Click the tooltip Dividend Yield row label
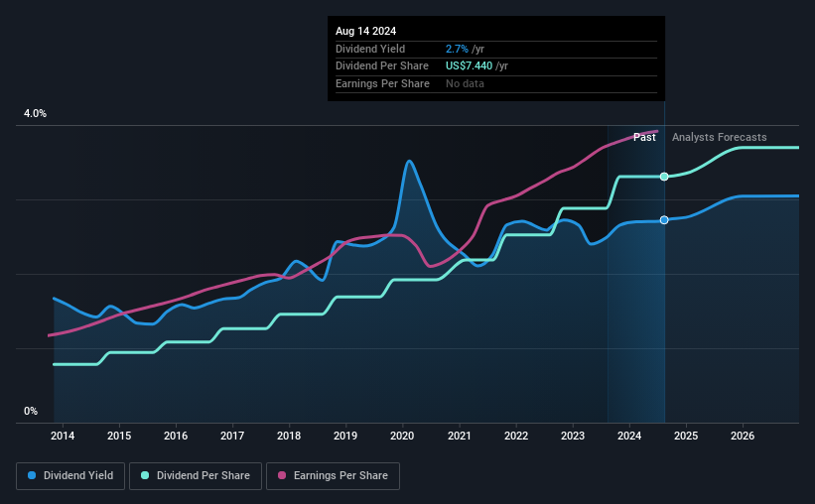Image resolution: width=815 pixels, height=504 pixels. pyautogui.click(x=370, y=49)
